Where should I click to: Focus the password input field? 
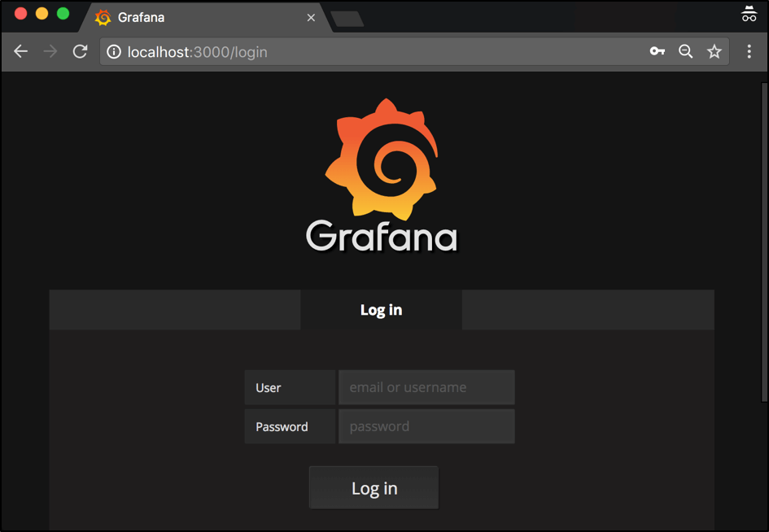click(x=426, y=426)
